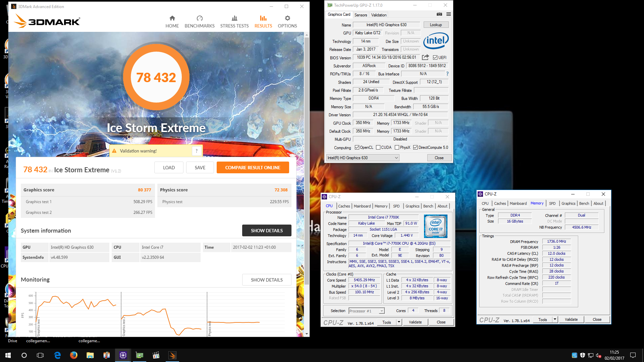
Task: Open File Explorer from taskbar
Action: [x=90, y=355]
